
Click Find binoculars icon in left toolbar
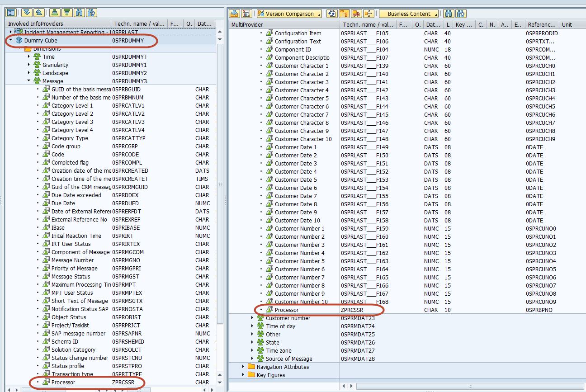[x=78, y=13]
